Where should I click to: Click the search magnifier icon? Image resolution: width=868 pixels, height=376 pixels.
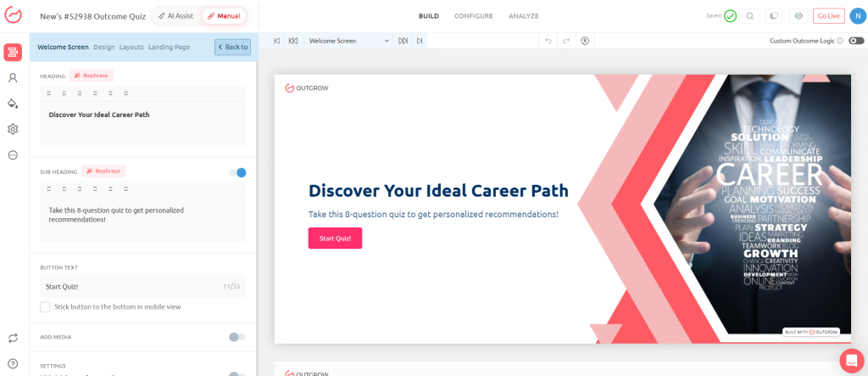(x=749, y=16)
